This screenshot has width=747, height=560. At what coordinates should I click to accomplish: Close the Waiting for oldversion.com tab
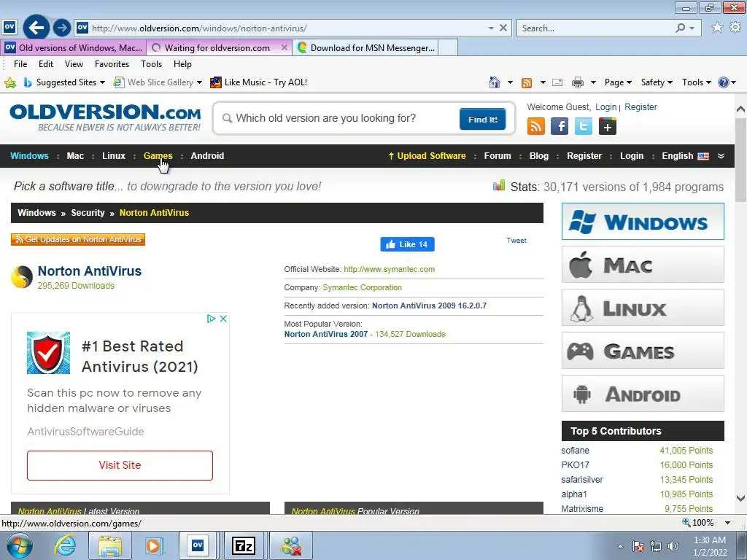pos(284,47)
